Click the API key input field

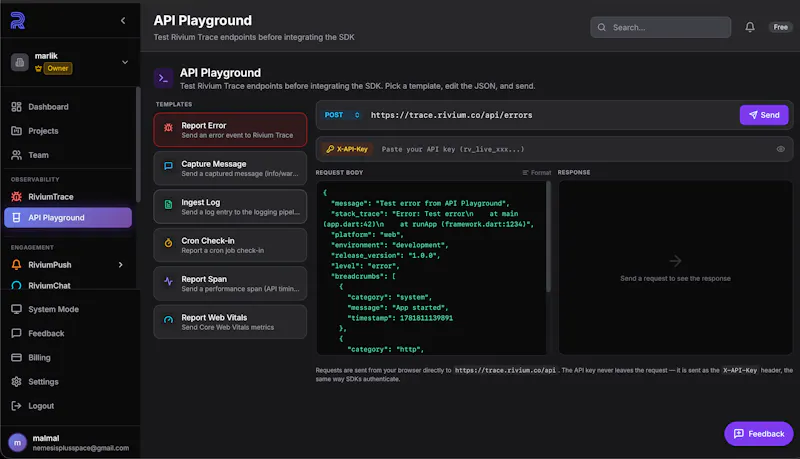[x=574, y=149]
